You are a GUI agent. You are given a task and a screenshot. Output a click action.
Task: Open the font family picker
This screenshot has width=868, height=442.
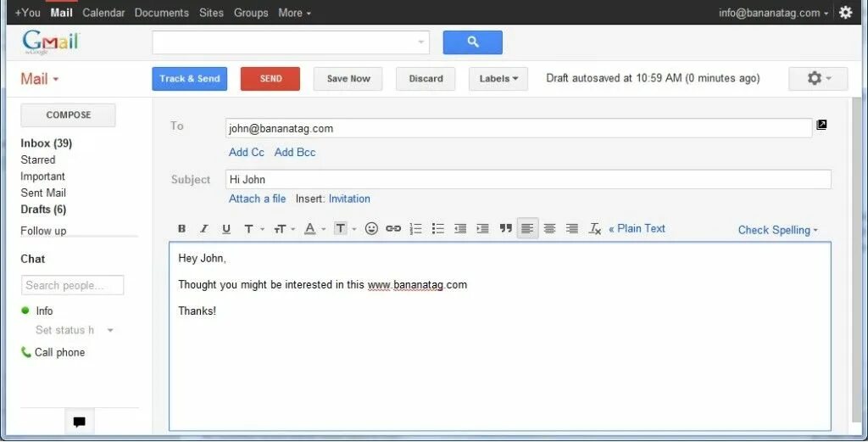click(x=253, y=228)
